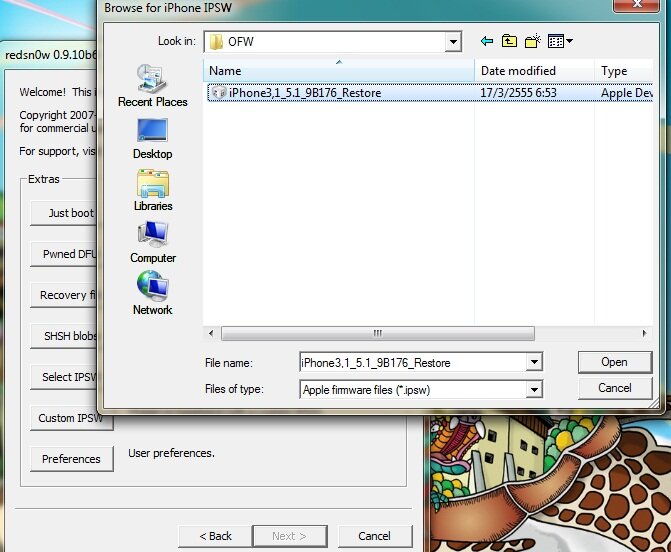671x552 pixels.
Task: Jump to Desktop location
Action: 153,139
